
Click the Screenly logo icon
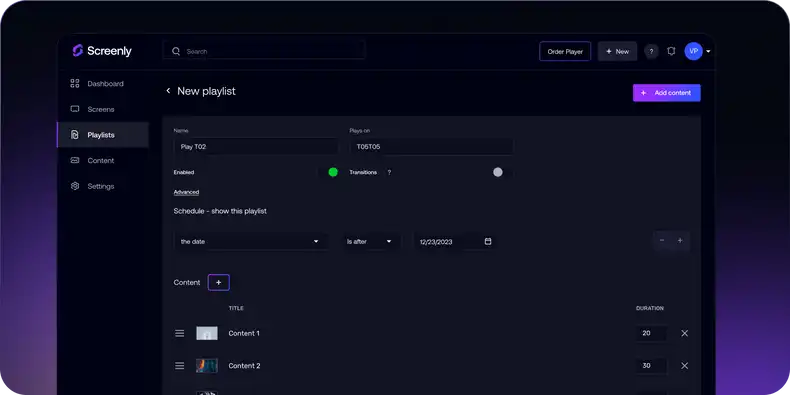click(78, 50)
